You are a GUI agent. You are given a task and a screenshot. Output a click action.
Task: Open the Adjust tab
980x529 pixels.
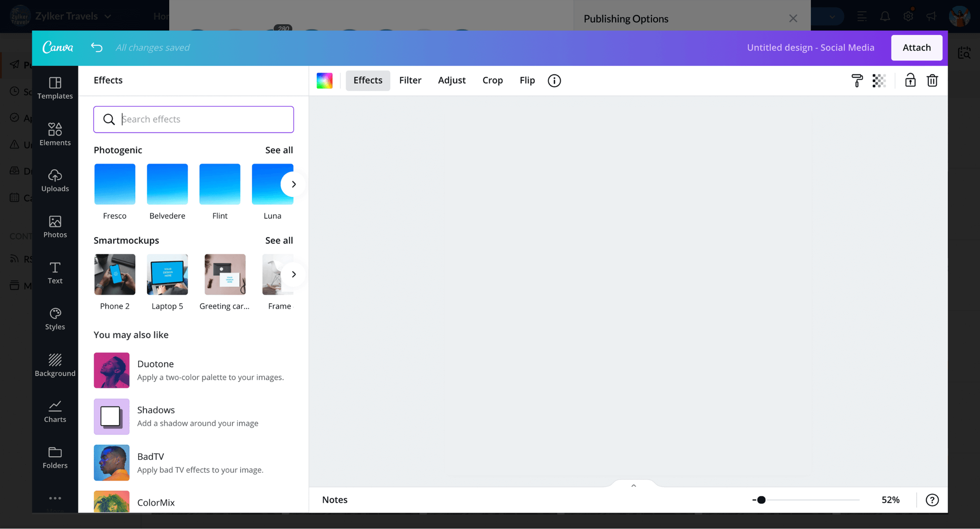[x=451, y=80]
